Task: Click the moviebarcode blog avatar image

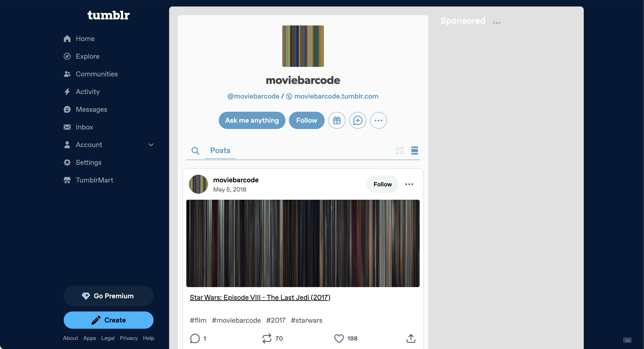Action: pos(303,46)
